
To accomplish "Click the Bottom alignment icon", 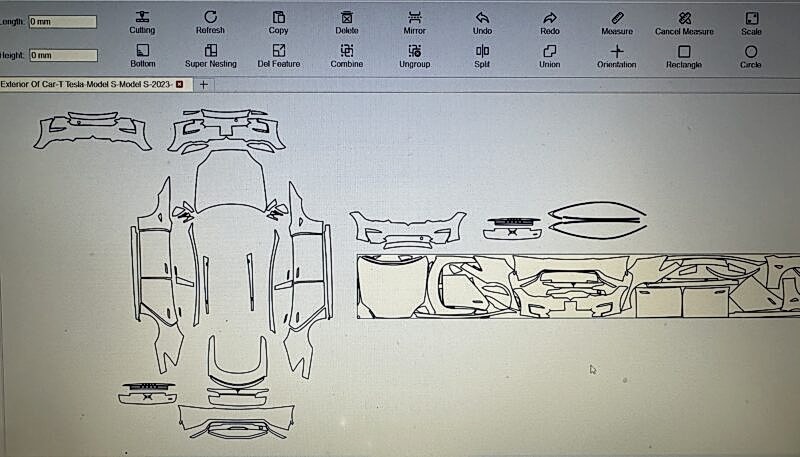I will click(x=142, y=51).
